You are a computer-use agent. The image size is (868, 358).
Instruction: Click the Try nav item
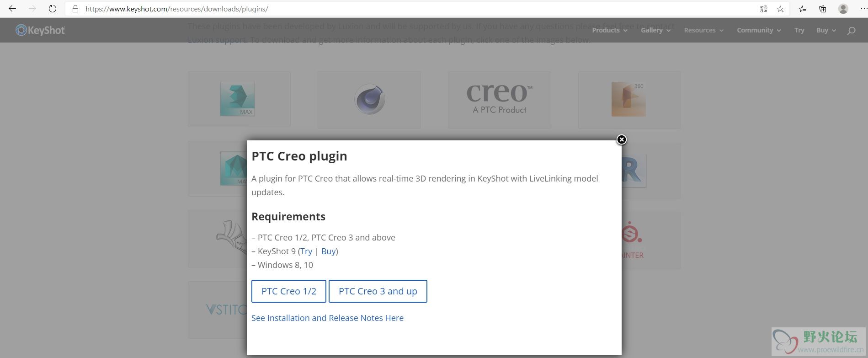tap(799, 30)
